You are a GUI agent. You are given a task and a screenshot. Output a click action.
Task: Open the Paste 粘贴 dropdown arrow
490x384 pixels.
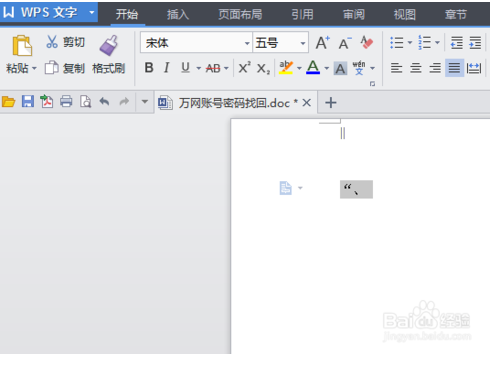point(34,69)
